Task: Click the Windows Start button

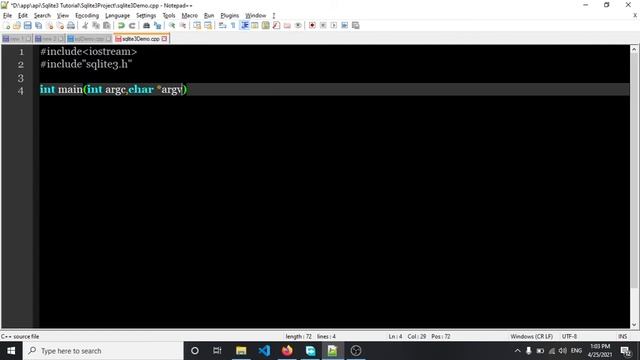Action: tap(11, 351)
